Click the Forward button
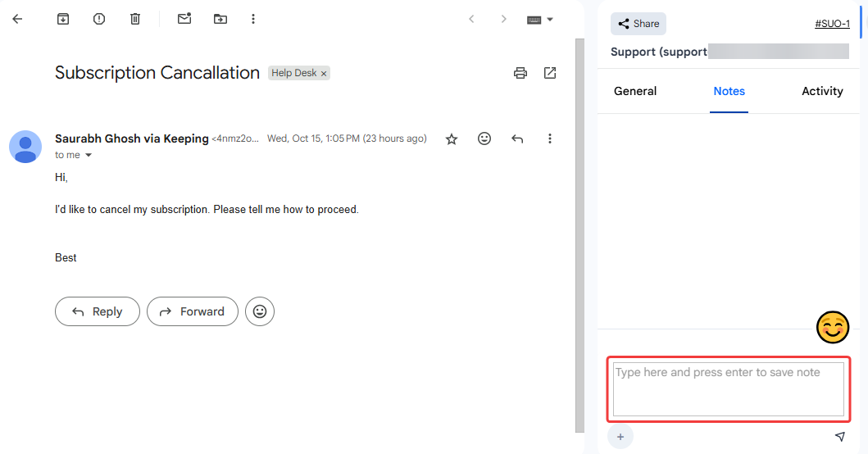Viewport: 868px width, 454px height. point(193,311)
